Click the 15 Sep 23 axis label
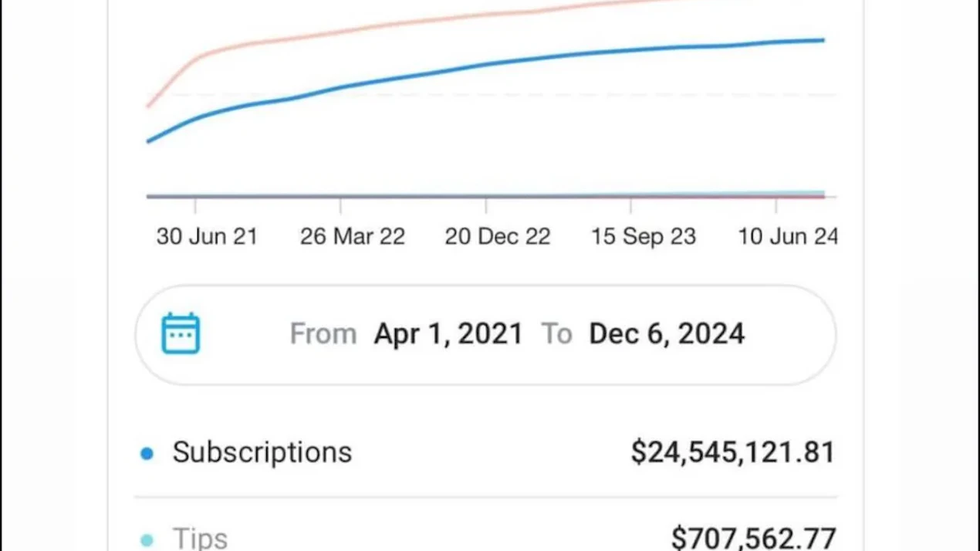 pyautogui.click(x=644, y=236)
